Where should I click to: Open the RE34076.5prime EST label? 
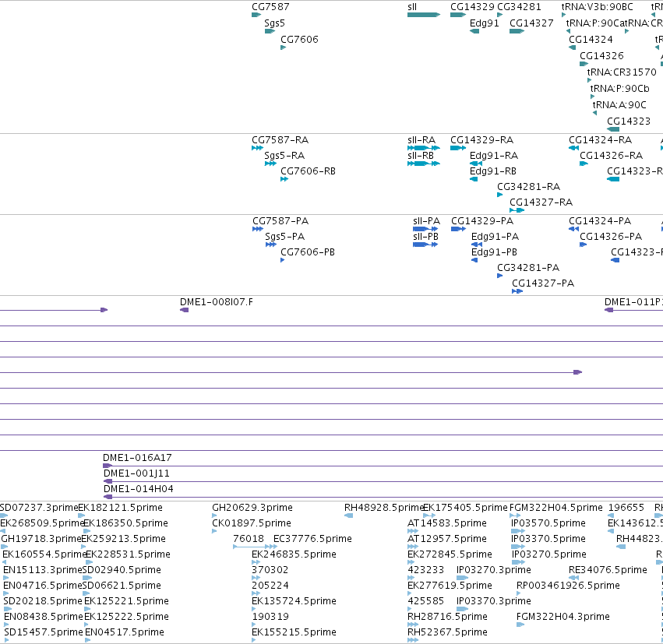[x=608, y=570]
